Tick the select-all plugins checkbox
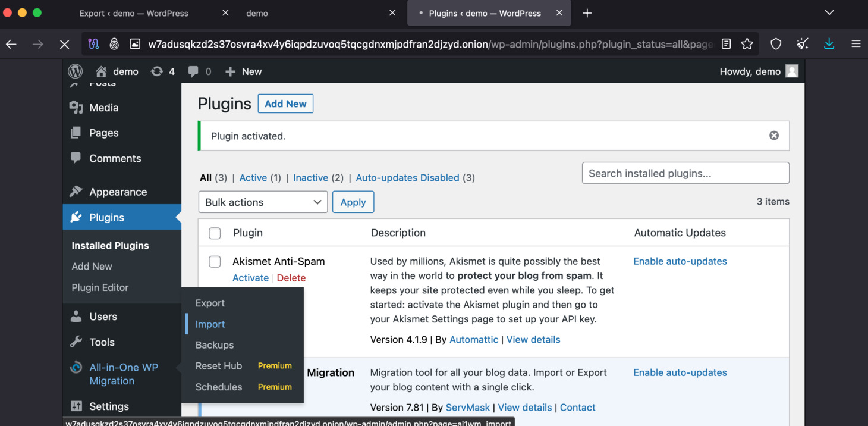The image size is (868, 426). (215, 233)
